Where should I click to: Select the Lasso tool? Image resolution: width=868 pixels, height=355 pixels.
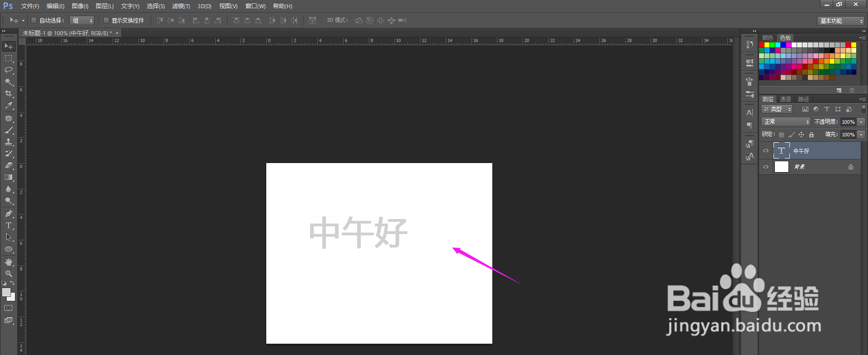point(9,70)
